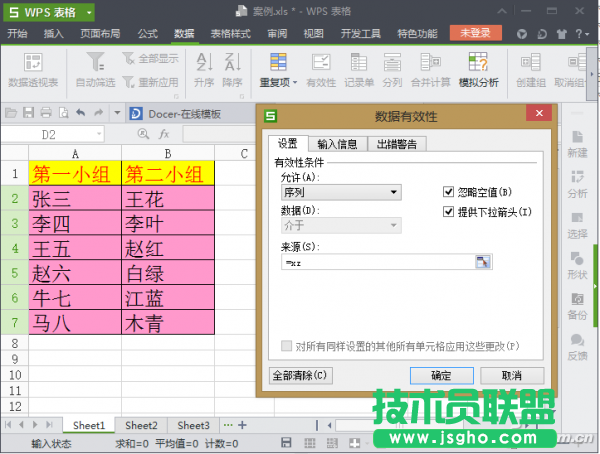Viewport: 600px width, 454px height.
Task: Click the 合并计算 consolidate icon
Action: pyautogui.click(x=431, y=70)
